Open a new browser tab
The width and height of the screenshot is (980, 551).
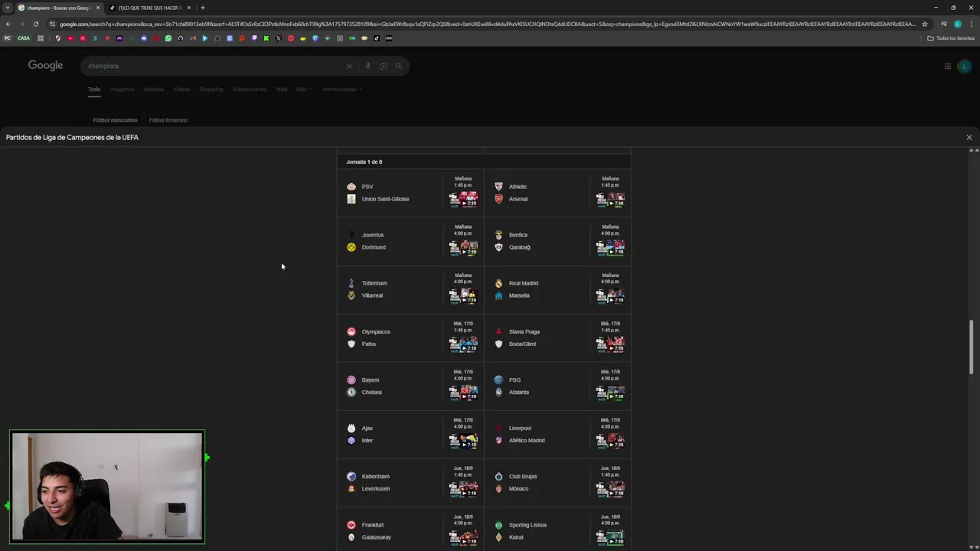(x=202, y=8)
